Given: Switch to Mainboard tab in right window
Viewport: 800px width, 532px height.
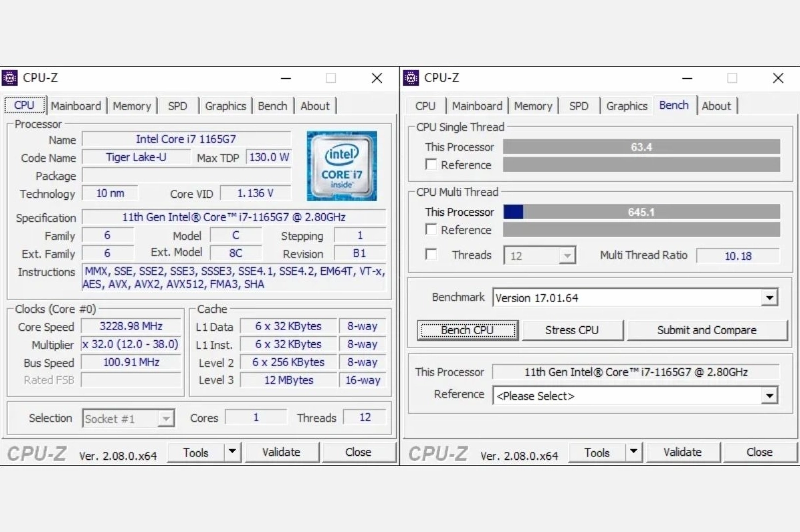Looking at the screenshot, I should (477, 106).
